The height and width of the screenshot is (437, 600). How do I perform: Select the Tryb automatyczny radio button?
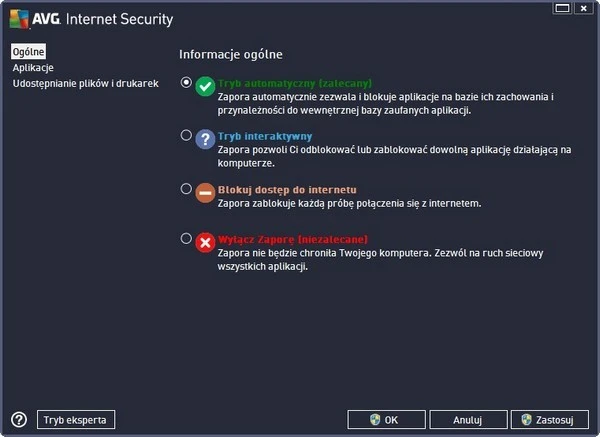click(x=186, y=83)
